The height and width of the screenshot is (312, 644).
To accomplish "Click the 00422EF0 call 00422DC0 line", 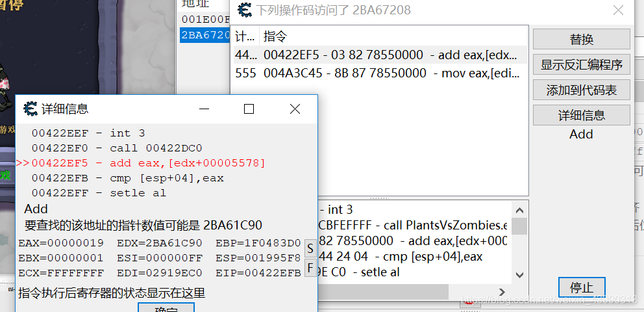I will click(117, 148).
